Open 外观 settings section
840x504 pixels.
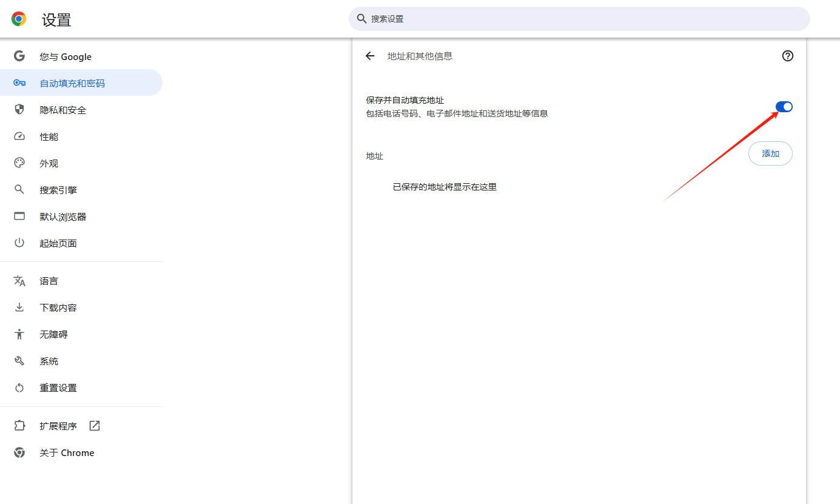[81, 163]
